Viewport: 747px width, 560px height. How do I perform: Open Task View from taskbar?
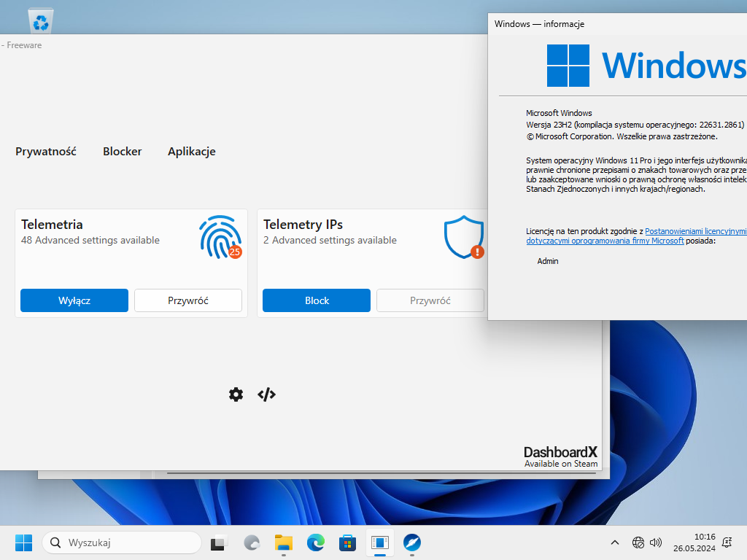[x=219, y=542]
